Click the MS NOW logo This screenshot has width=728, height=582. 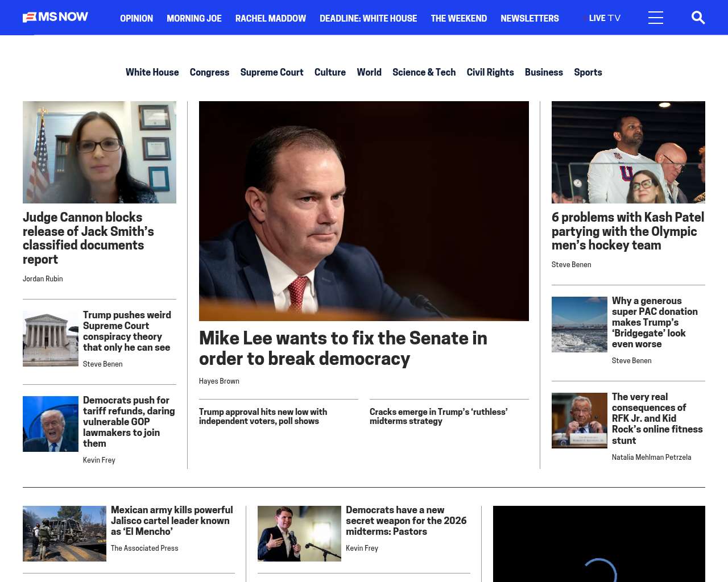(55, 17)
